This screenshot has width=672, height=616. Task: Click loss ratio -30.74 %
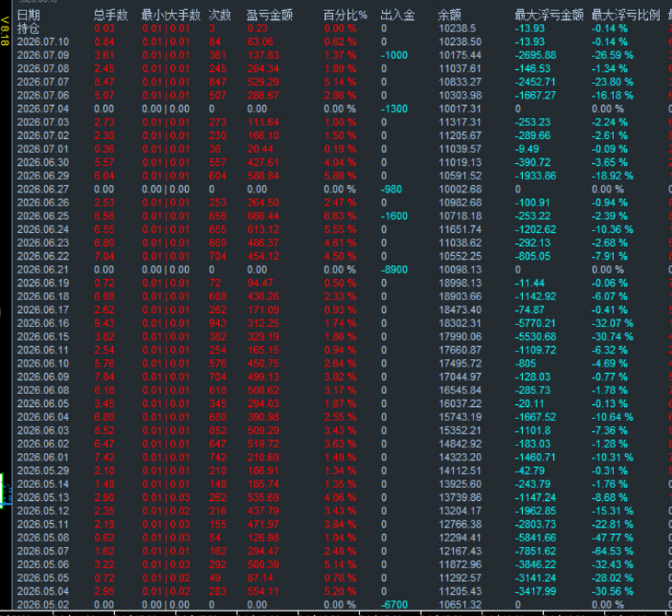point(612,336)
